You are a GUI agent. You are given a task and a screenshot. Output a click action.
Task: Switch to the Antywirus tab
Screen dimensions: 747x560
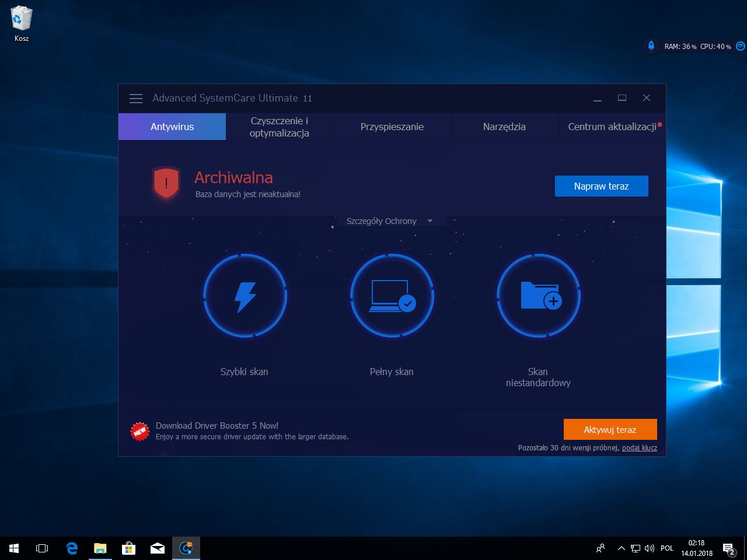pos(172,127)
